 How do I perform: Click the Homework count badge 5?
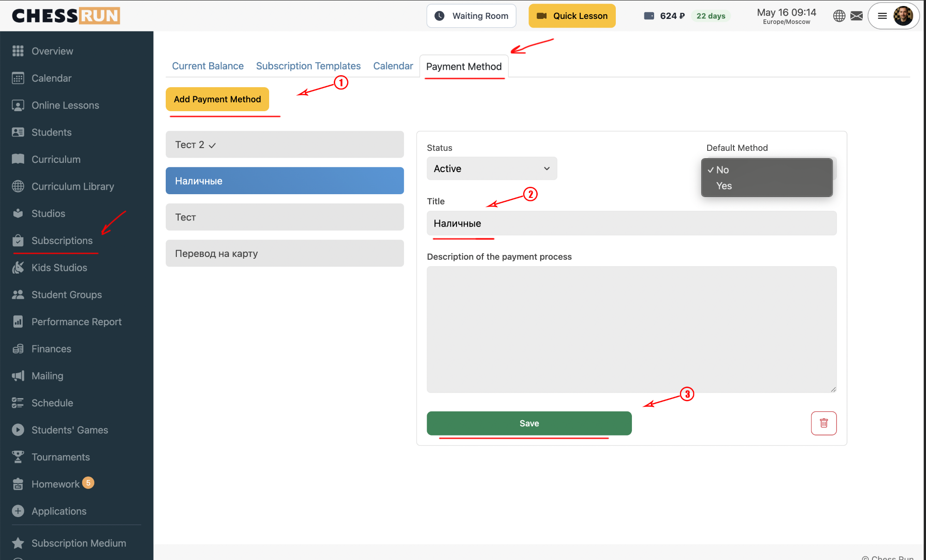click(x=88, y=483)
